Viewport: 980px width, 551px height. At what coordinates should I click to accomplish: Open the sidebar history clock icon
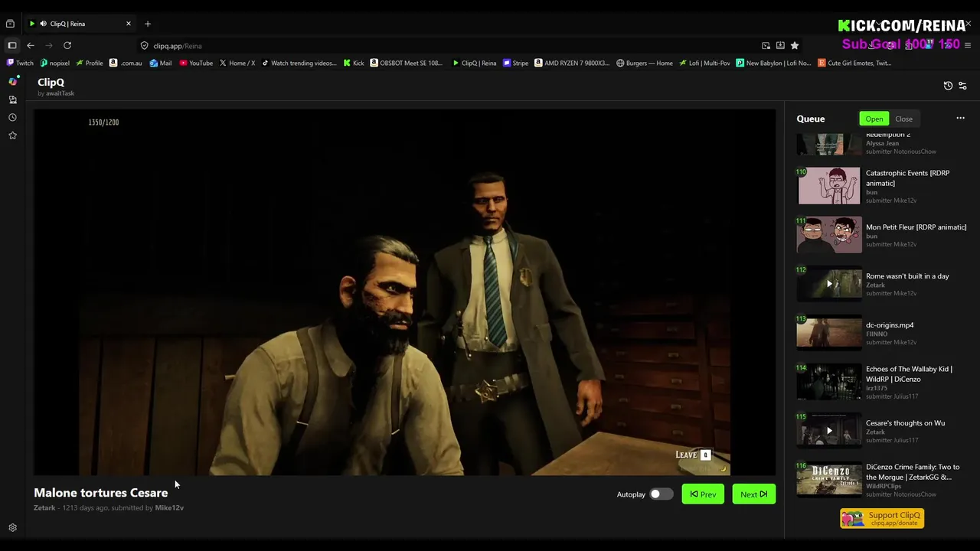point(12,117)
